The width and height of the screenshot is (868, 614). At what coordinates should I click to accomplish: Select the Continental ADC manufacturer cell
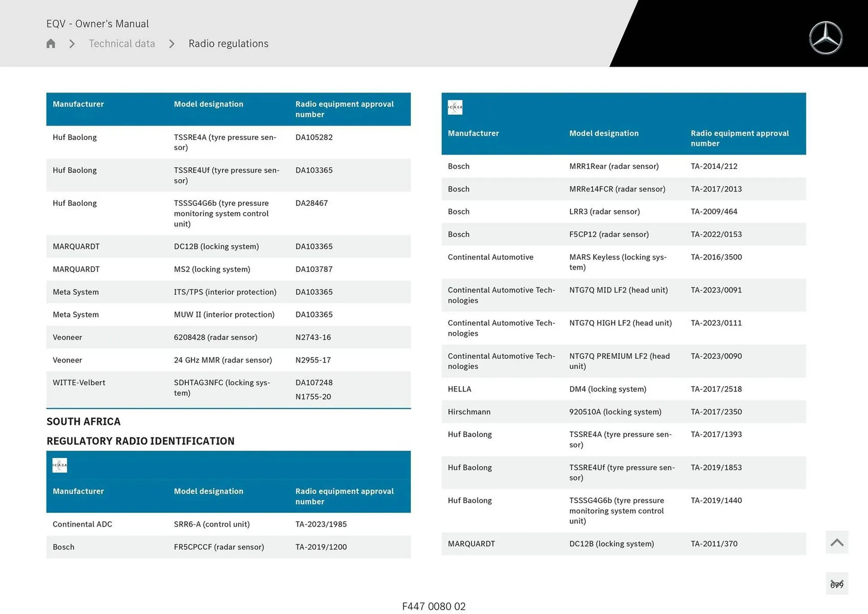point(82,524)
